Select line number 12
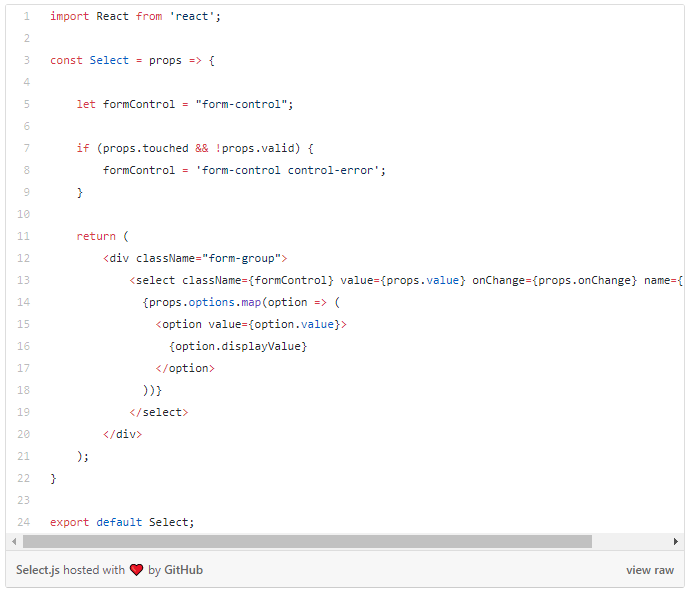Viewport: 687px width, 591px height. tap(24, 258)
